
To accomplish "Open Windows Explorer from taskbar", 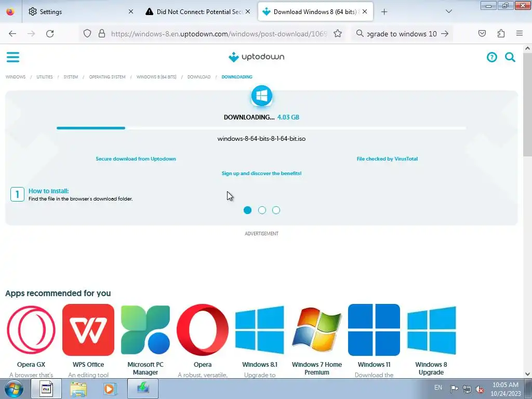I will [x=78, y=389].
